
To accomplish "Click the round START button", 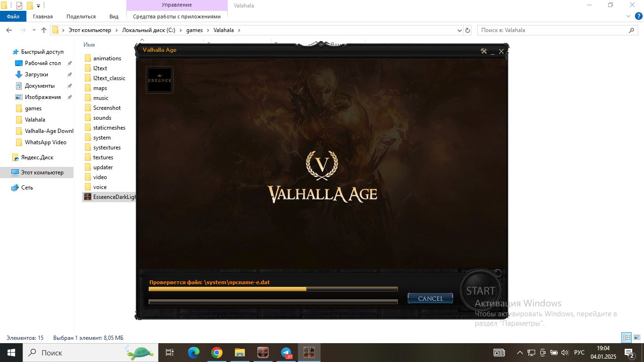I will 480,291.
